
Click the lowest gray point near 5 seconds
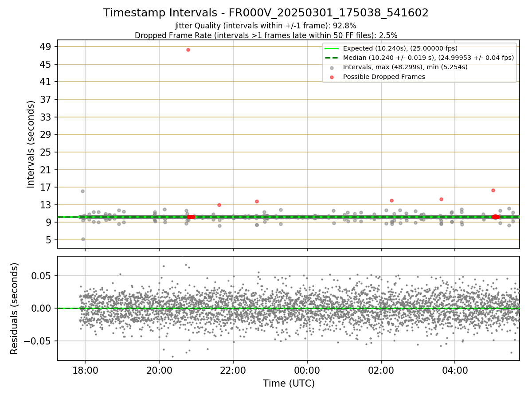(x=83, y=239)
